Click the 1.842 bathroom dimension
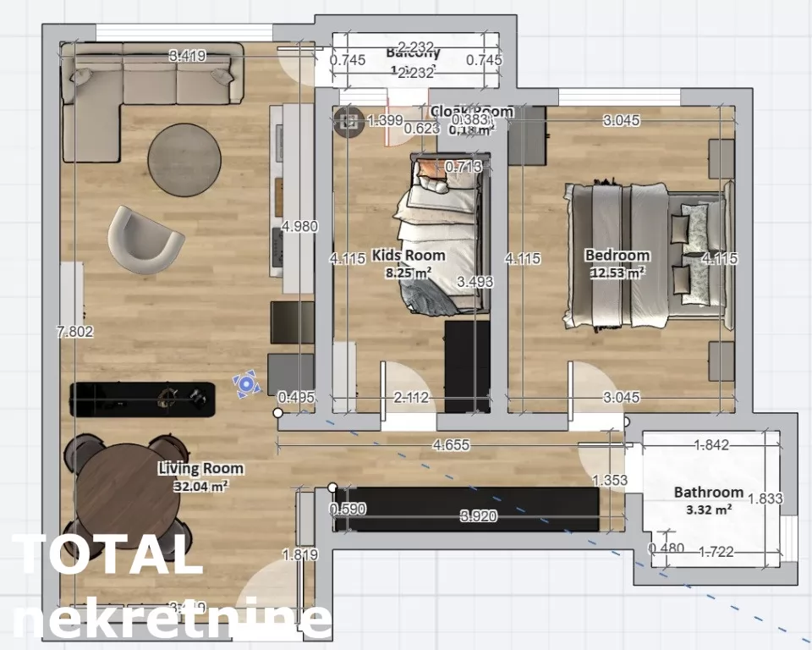 [711, 444]
